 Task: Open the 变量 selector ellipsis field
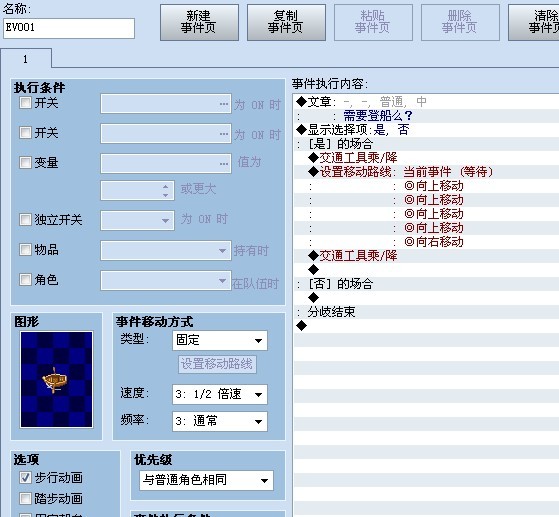pyautogui.click(x=166, y=164)
